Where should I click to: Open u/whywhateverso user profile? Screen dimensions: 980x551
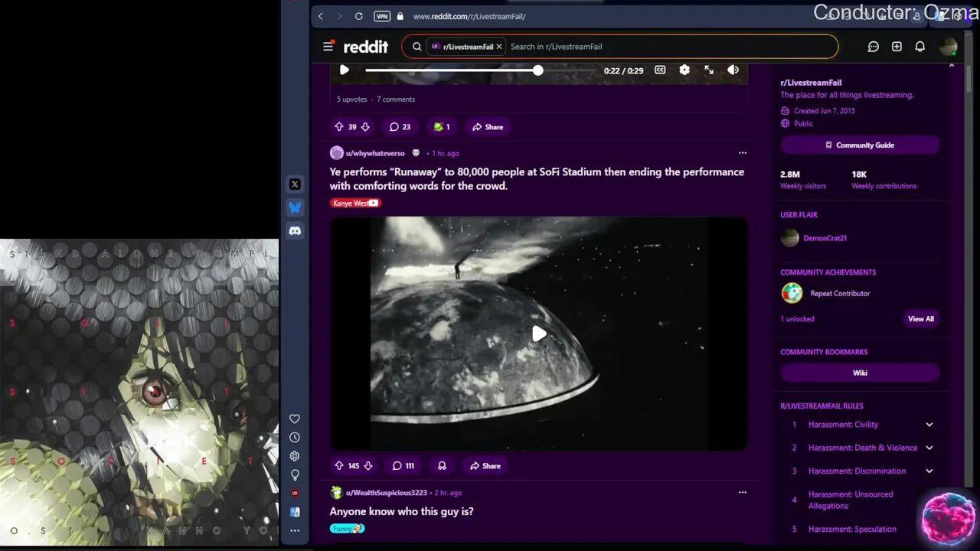[x=375, y=153]
